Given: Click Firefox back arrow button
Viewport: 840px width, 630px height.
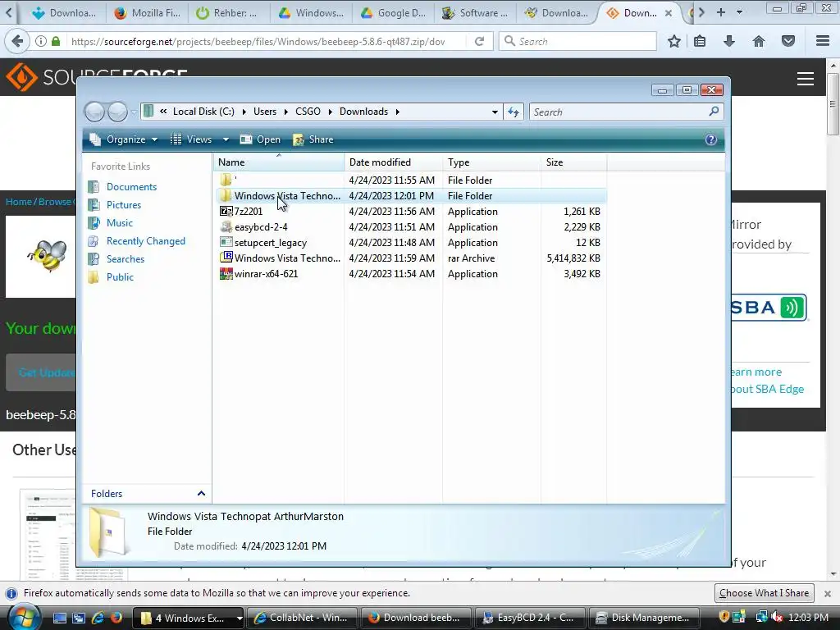Looking at the screenshot, I should tap(17, 41).
